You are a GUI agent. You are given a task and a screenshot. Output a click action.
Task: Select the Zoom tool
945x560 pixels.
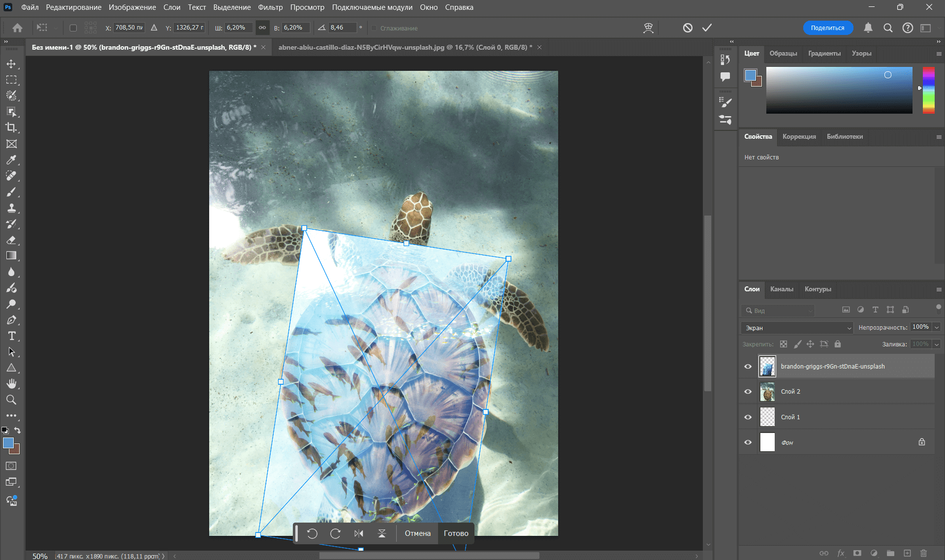coord(11,400)
